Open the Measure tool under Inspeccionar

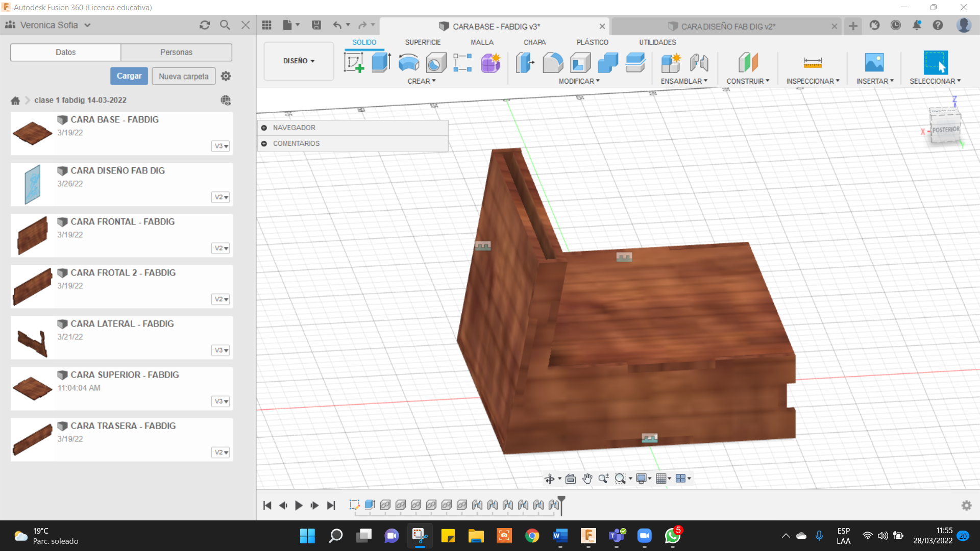tap(812, 63)
